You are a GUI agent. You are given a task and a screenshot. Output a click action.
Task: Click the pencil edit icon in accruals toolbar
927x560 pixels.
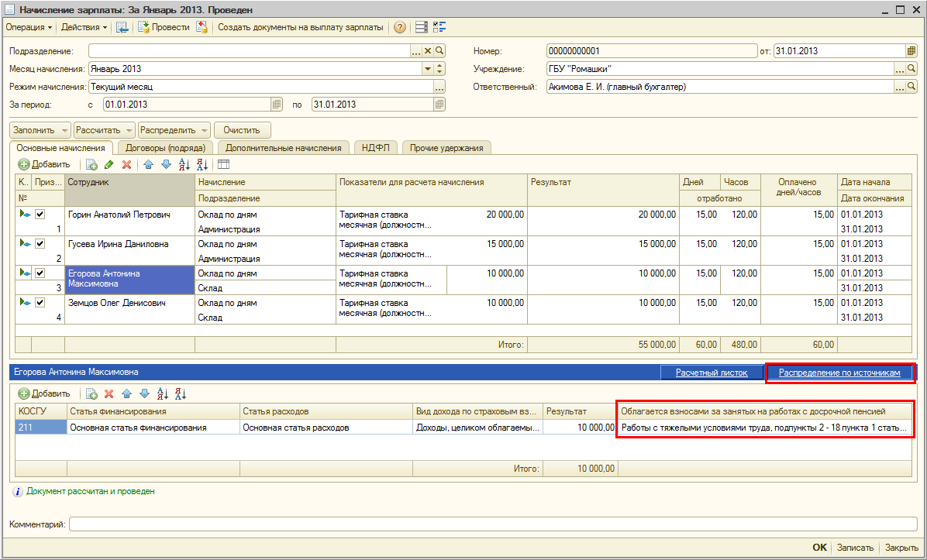109,164
